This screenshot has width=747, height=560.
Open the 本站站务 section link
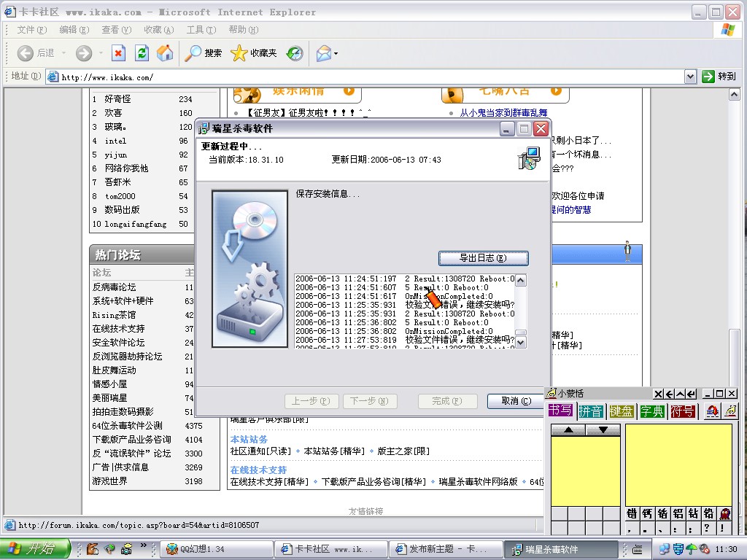[x=249, y=439]
